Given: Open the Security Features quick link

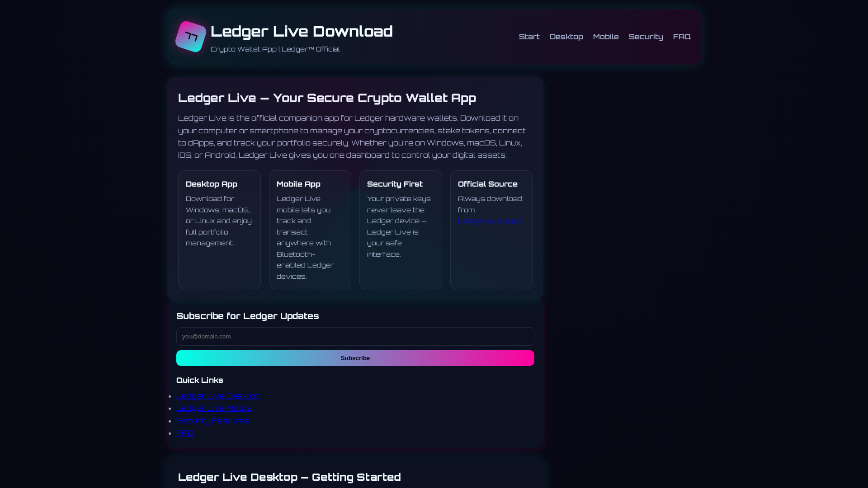Looking at the screenshot, I should [212, 421].
